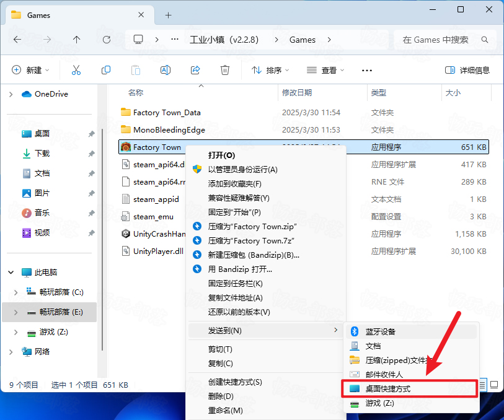Click the Paste clipboard icon

[136, 70]
